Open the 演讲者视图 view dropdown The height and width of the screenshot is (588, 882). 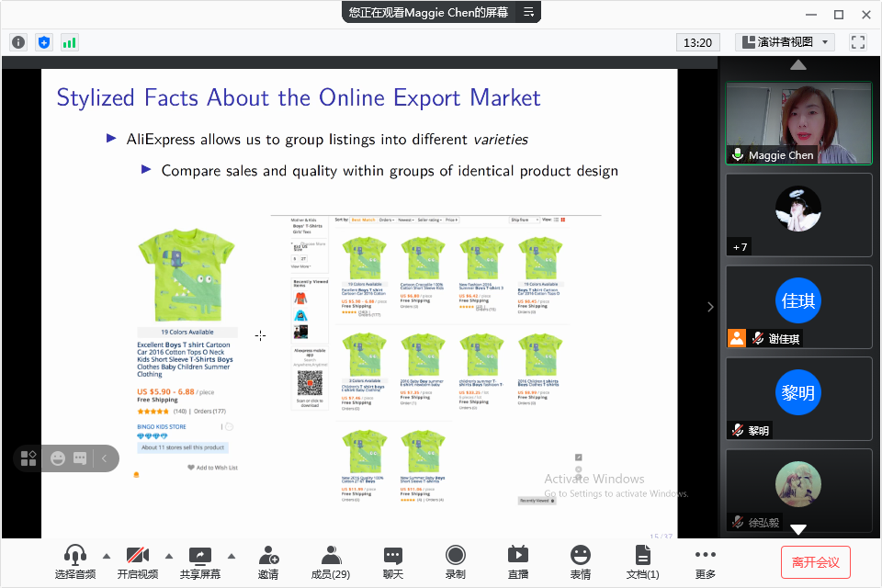tap(785, 42)
